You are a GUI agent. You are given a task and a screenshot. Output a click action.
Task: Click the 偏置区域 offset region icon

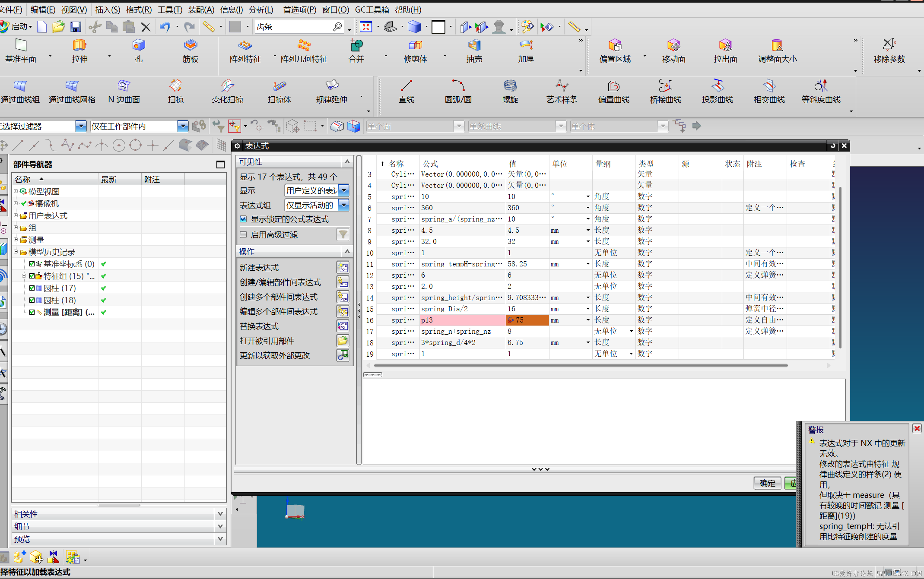point(615,45)
